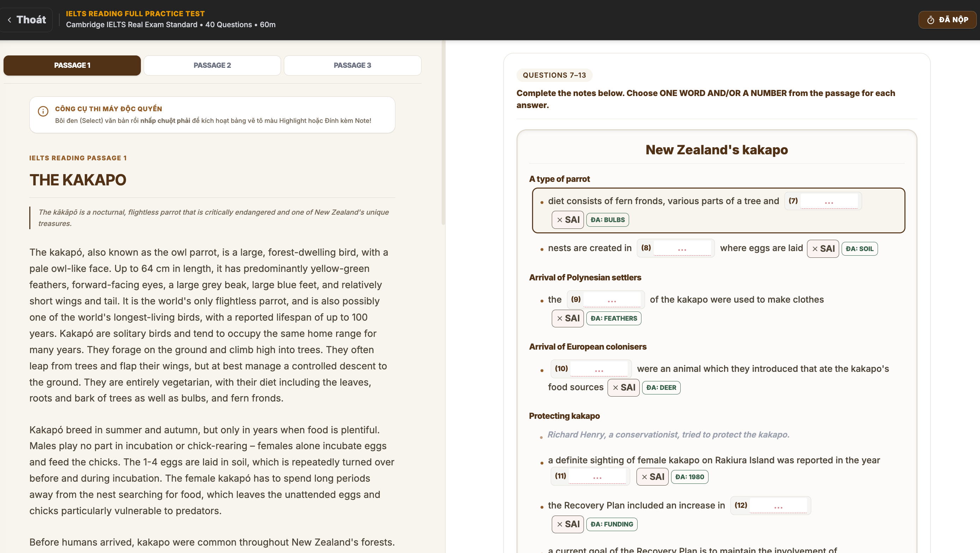
Task: Click the Arrival of Polynesian settlers heading
Action: 585,278
